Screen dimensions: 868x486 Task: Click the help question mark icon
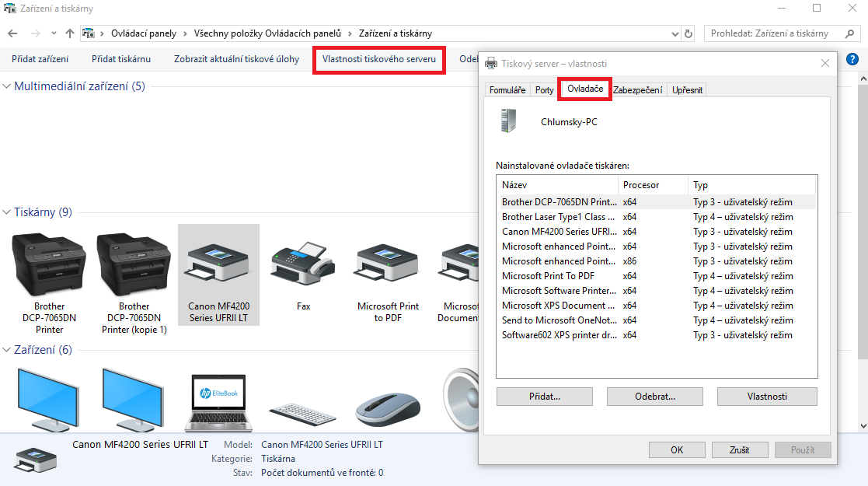[x=852, y=59]
